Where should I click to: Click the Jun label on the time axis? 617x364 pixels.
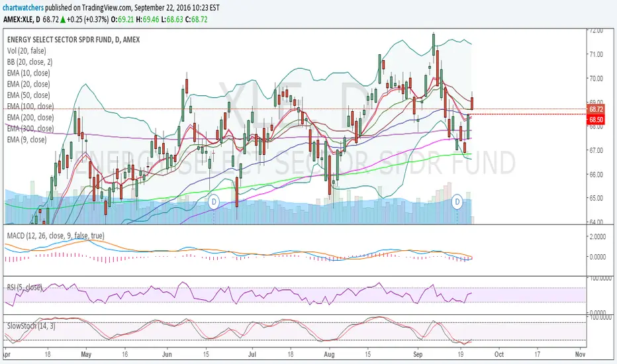[167, 354]
